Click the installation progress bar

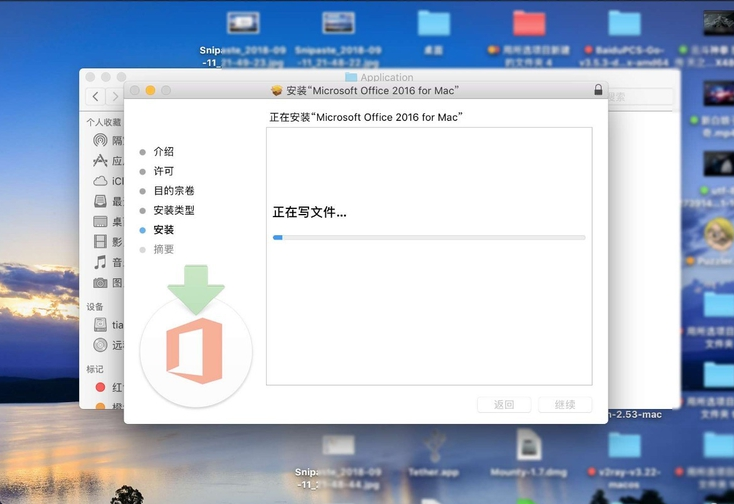429,237
